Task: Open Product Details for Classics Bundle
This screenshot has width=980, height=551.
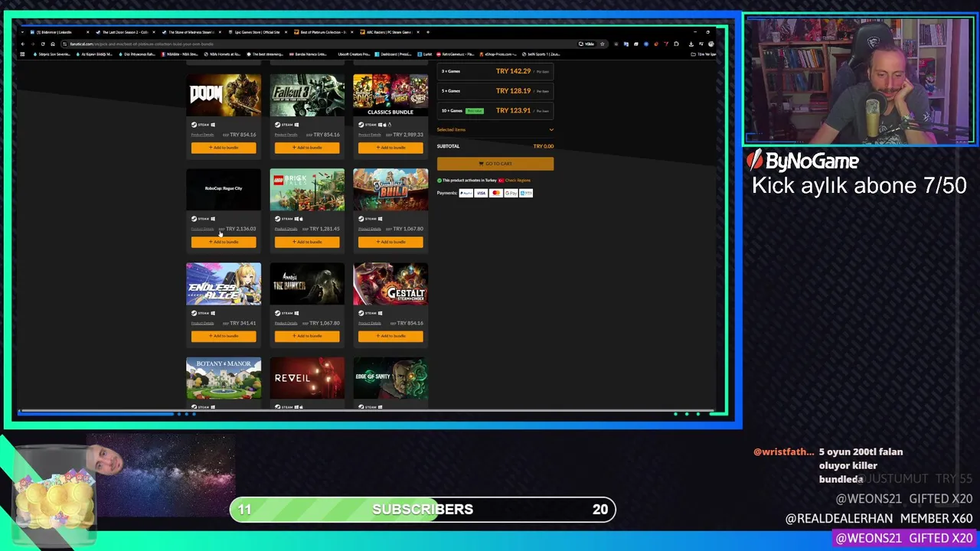Action: 369,135
